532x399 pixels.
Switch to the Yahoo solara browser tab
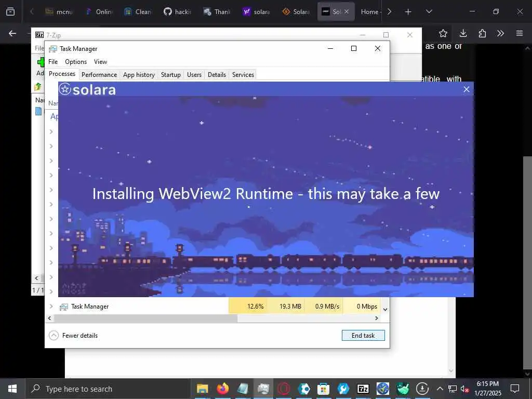point(257,12)
